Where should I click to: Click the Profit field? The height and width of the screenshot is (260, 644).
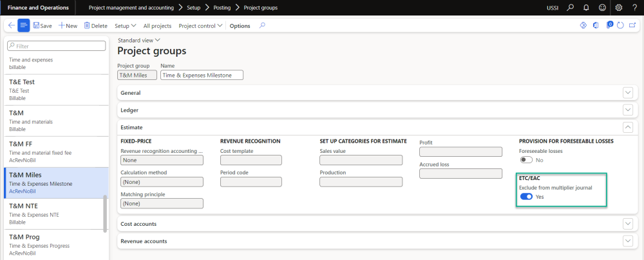pyautogui.click(x=461, y=152)
